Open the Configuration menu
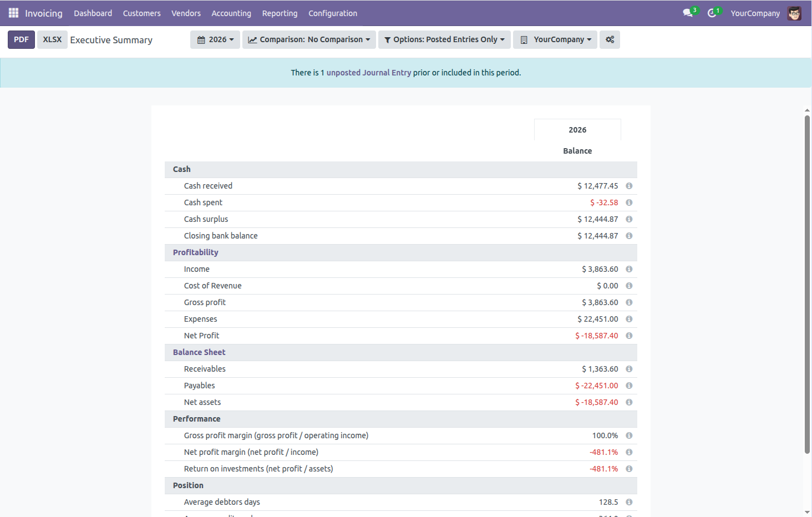812x517 pixels. [x=333, y=13]
